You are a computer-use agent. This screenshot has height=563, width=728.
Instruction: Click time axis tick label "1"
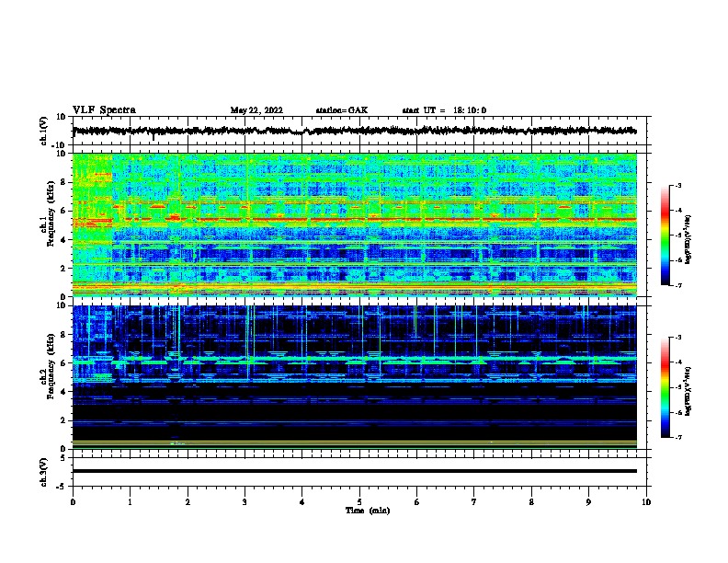click(x=130, y=502)
